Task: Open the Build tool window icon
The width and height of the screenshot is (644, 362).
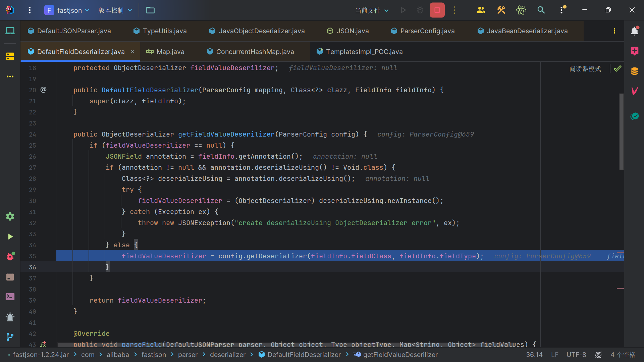Action: click(x=10, y=277)
